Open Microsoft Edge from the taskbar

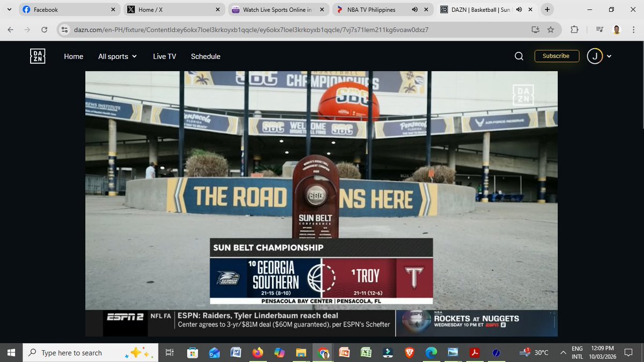pyautogui.click(x=431, y=352)
